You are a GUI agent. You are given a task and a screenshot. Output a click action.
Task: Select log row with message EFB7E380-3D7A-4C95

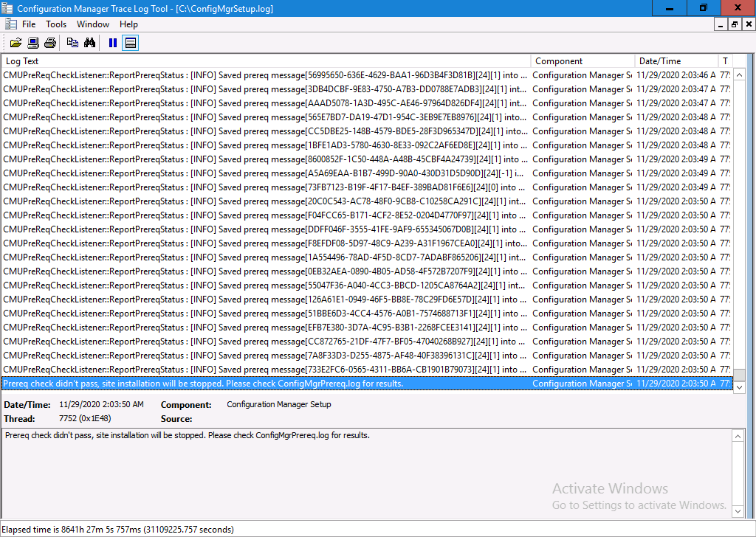(x=367, y=327)
